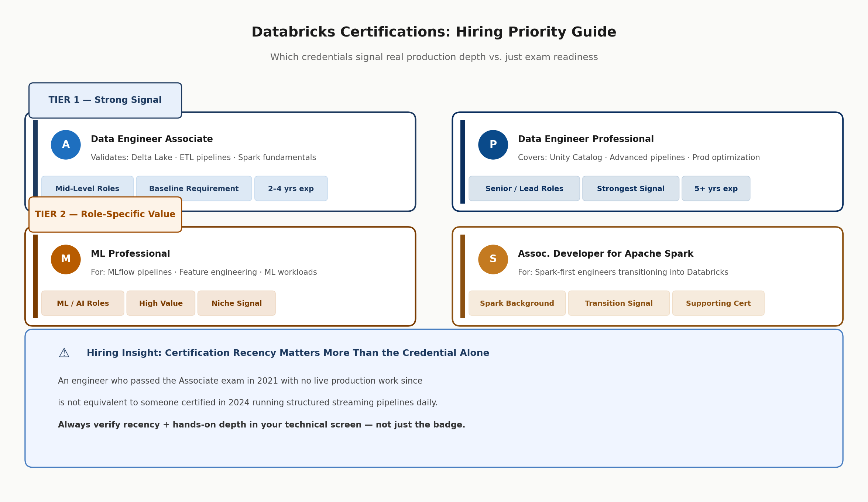The image size is (868, 502).
Task: Click the 'Strongest Signal' tag
Action: click(x=631, y=188)
